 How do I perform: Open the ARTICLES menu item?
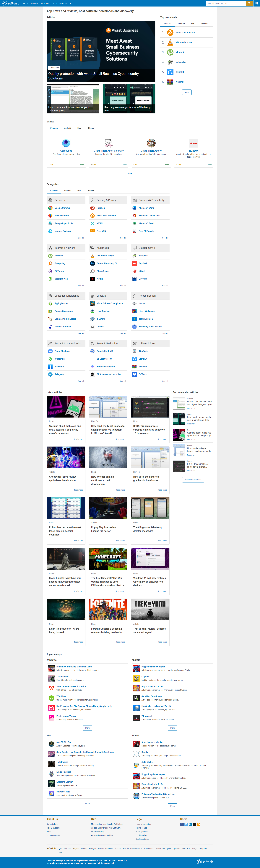[x=45, y=3]
